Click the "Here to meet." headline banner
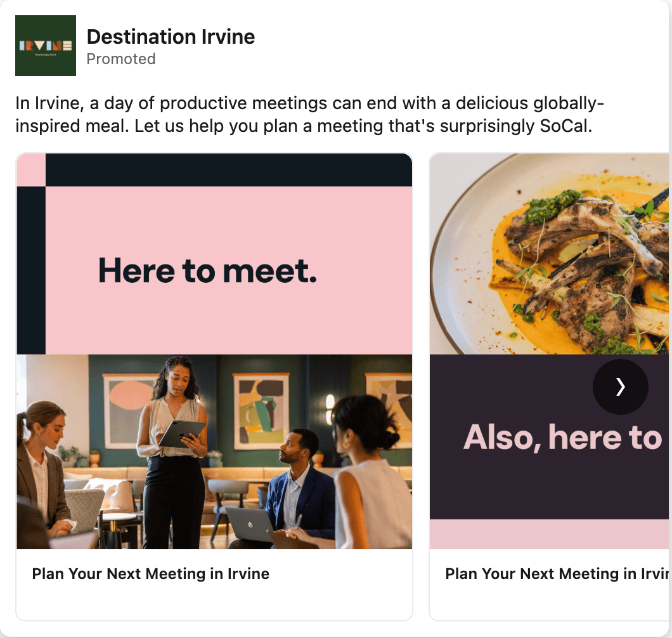The width and height of the screenshot is (672, 638). 208,271
